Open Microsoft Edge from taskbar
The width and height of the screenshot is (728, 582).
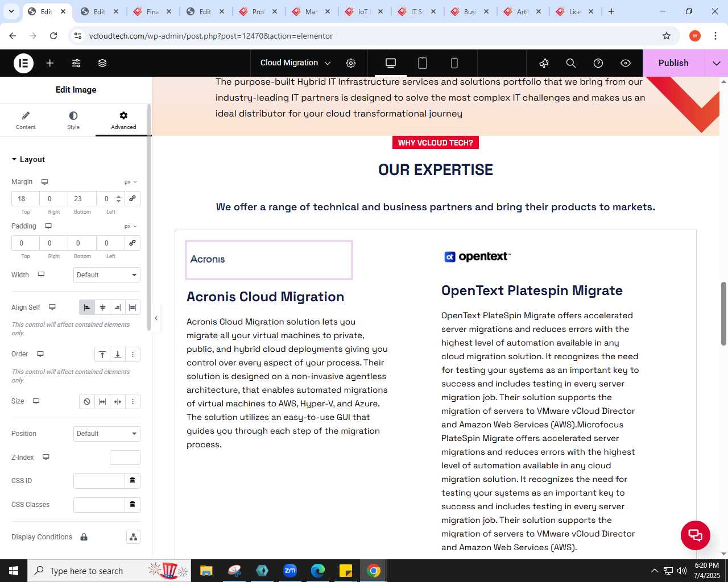pyautogui.click(x=318, y=571)
